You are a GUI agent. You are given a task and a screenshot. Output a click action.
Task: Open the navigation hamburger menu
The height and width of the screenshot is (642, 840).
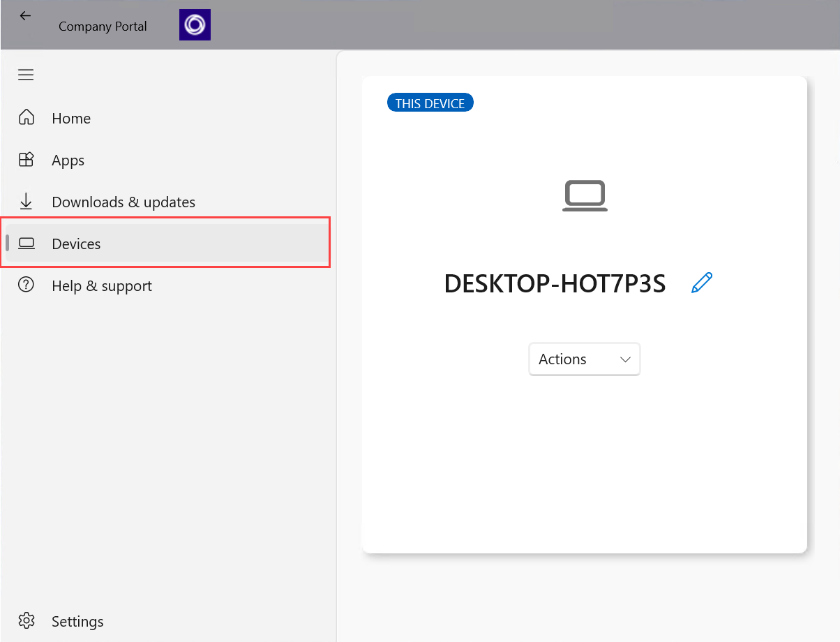coord(26,75)
